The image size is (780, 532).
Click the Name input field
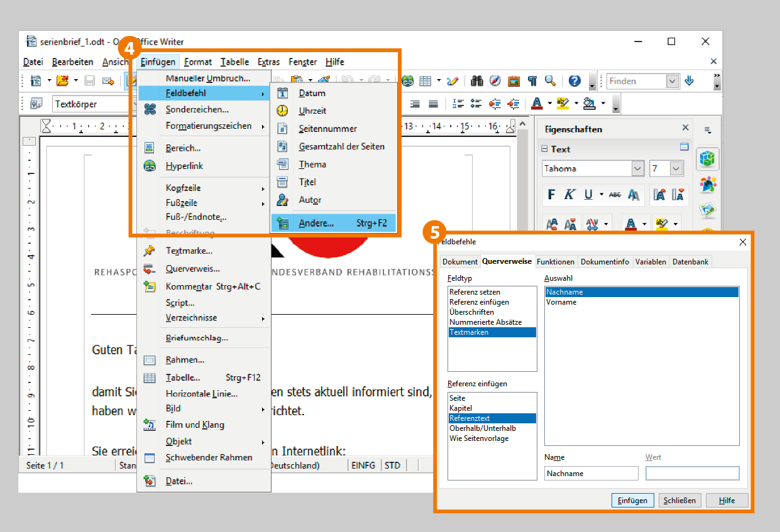(591, 474)
